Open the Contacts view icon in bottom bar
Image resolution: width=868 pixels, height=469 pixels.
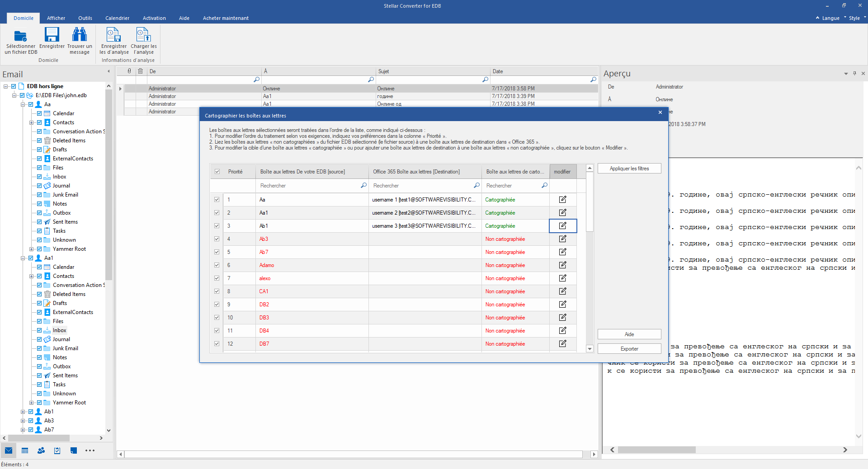(41, 450)
